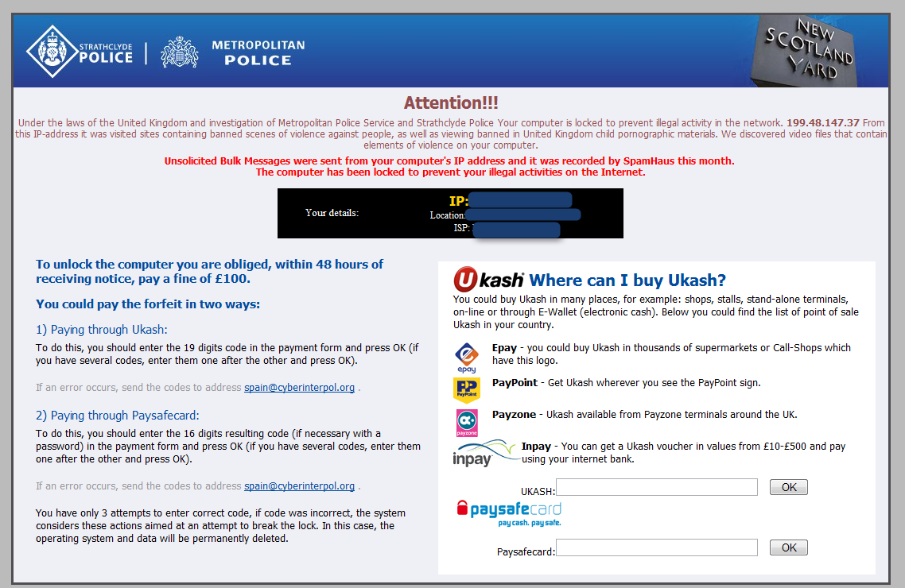Image resolution: width=905 pixels, height=588 pixels.
Task: Click the redacted ISP value
Action: 516,230
